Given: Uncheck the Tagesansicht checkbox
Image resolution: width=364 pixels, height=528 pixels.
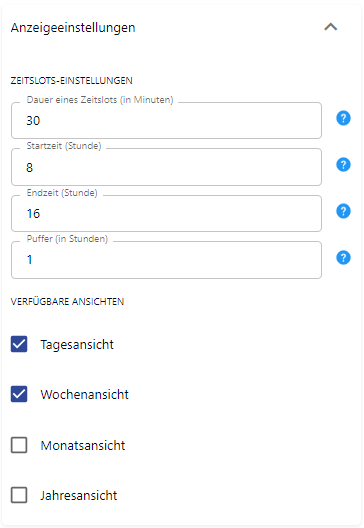Looking at the screenshot, I should (x=19, y=344).
